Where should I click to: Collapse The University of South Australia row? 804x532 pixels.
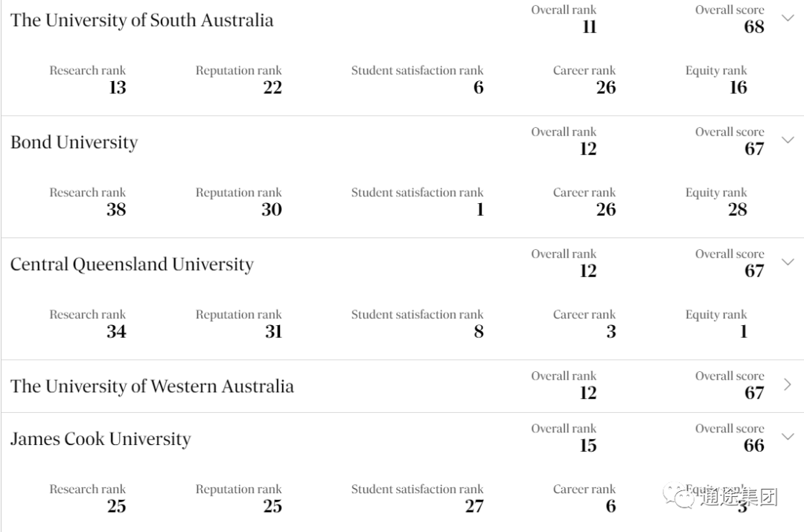[x=788, y=18]
